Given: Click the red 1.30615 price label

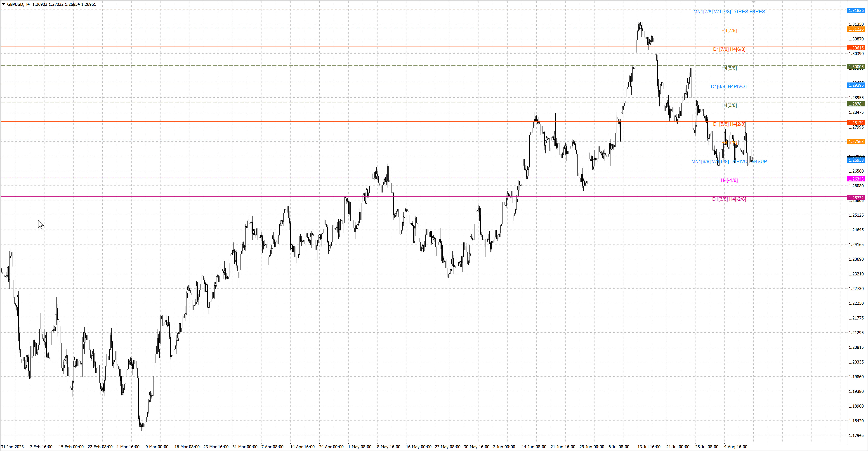Looking at the screenshot, I should click(x=856, y=48).
